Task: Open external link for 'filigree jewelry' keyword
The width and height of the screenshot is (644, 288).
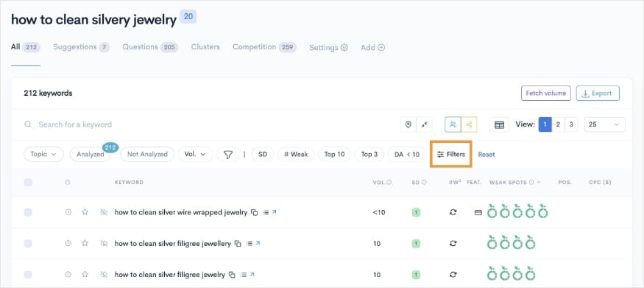Action: (252, 275)
